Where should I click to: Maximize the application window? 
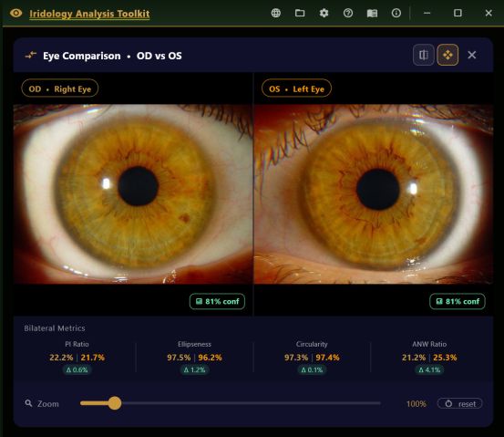458,13
